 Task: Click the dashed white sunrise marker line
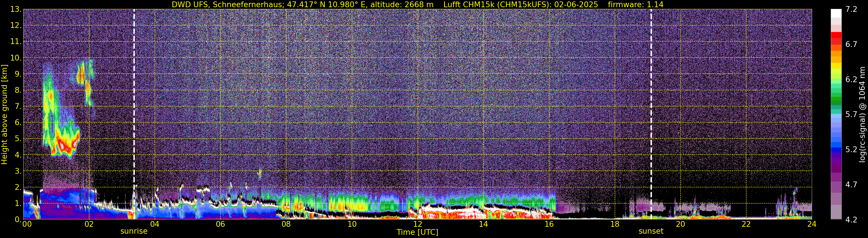click(134, 114)
